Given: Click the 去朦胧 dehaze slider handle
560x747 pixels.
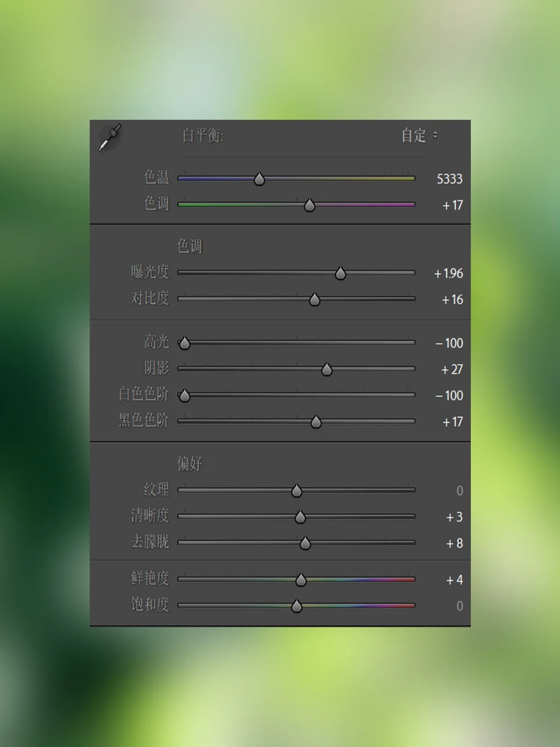Looking at the screenshot, I should click(x=305, y=544).
